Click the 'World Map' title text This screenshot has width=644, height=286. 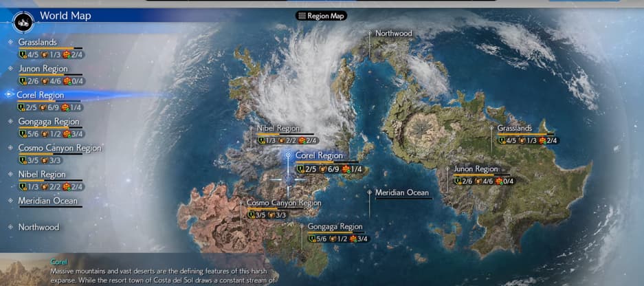(65, 16)
